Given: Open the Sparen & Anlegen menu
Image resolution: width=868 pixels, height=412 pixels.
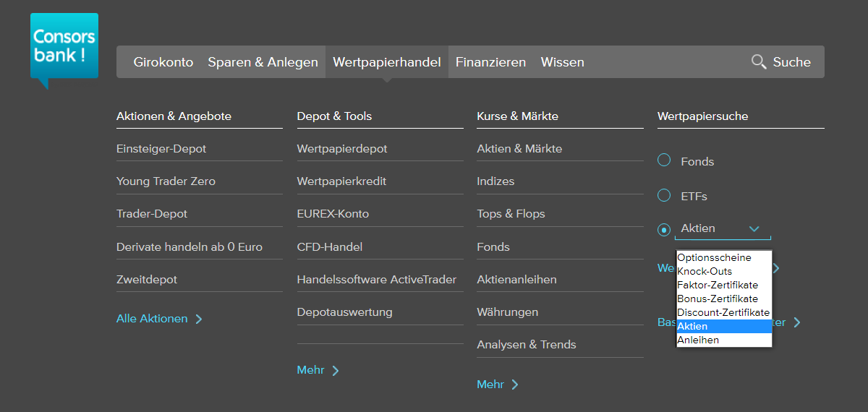Looking at the screenshot, I should coord(263,62).
